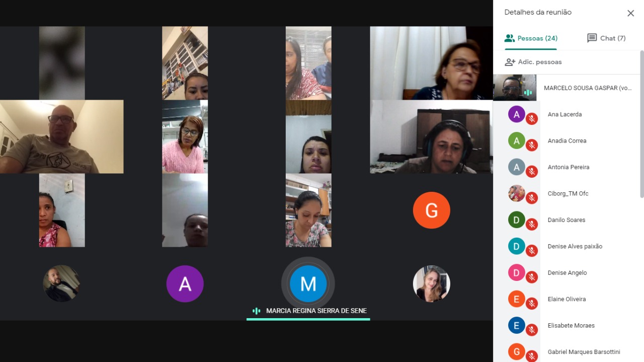This screenshot has height=362, width=644.
Task: Switch to the Pessoas (24) tab
Action: point(531,38)
